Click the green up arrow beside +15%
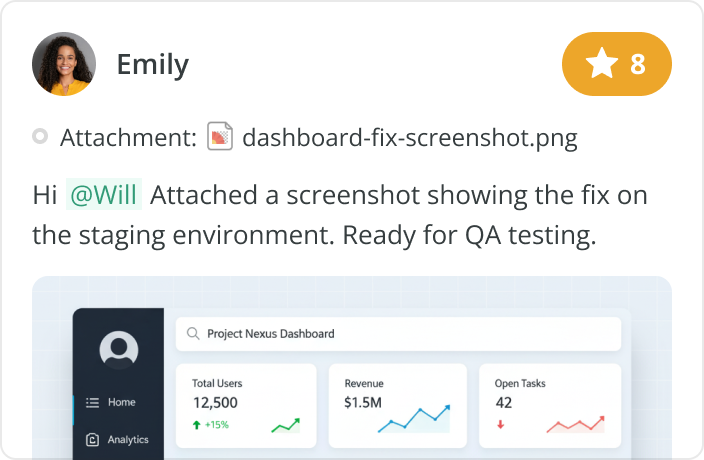Image resolution: width=704 pixels, height=460 pixels. (x=196, y=425)
